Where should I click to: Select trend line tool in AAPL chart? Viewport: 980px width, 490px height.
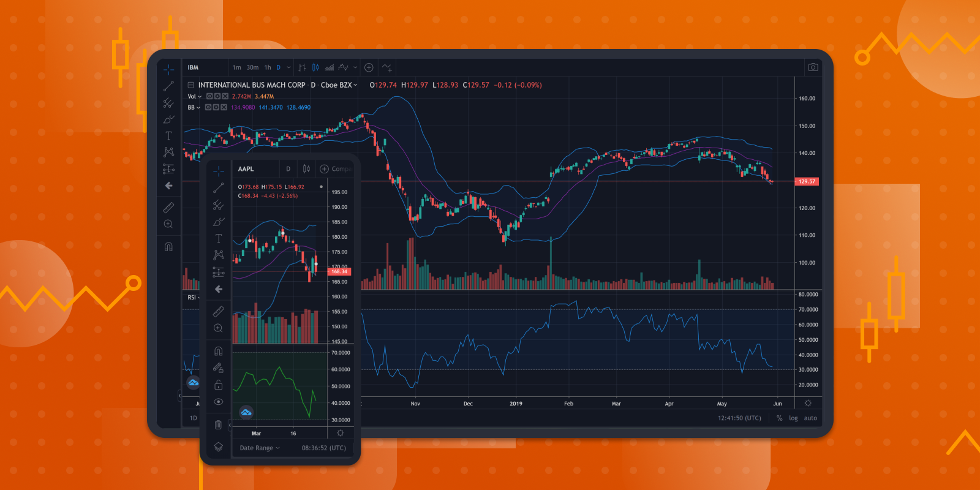[x=219, y=187]
